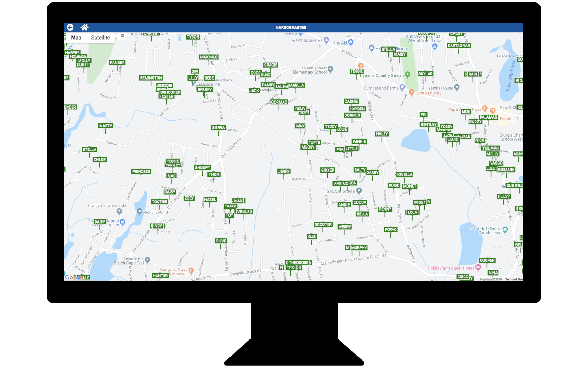The image size is (588, 368).
Task: Click the back arrow icon
Action: pos(70,28)
